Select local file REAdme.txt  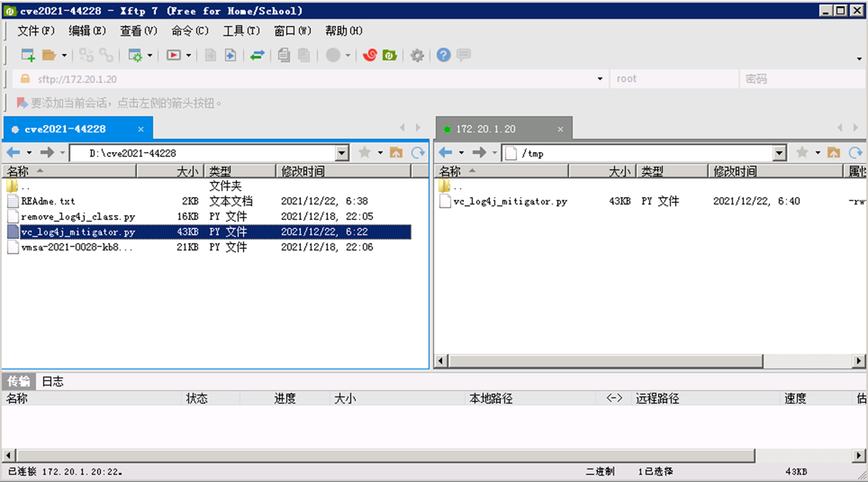pyautogui.click(x=209, y=201)
